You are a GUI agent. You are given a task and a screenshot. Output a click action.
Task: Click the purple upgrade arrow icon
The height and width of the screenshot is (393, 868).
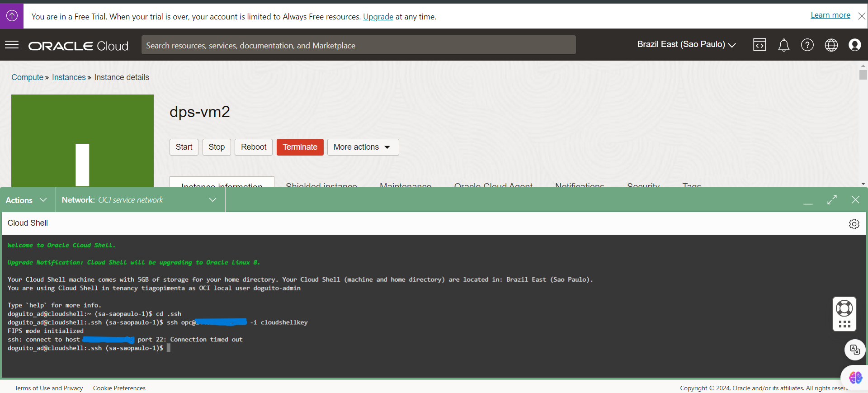pos(12,16)
